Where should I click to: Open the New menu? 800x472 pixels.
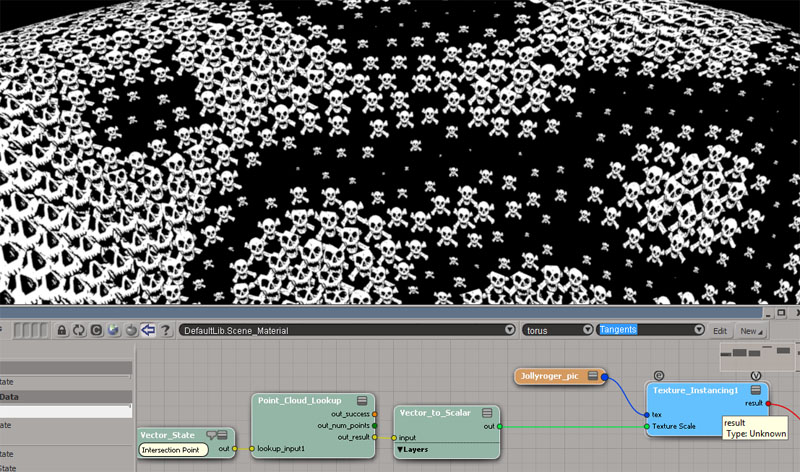tap(749, 330)
